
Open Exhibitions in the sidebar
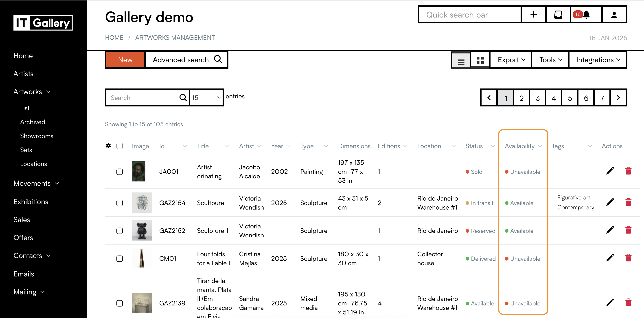(x=31, y=202)
